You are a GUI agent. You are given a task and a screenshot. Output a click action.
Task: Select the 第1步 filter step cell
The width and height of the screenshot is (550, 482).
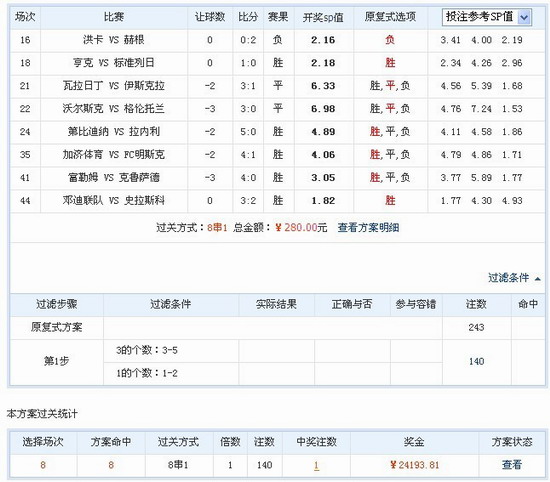tap(56, 361)
